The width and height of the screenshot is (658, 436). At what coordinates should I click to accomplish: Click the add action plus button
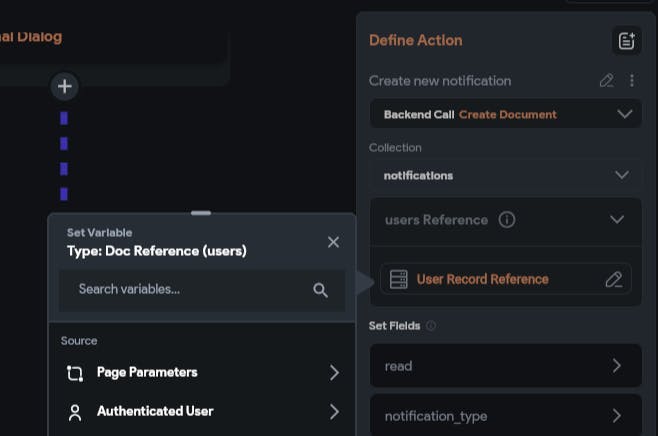click(64, 87)
